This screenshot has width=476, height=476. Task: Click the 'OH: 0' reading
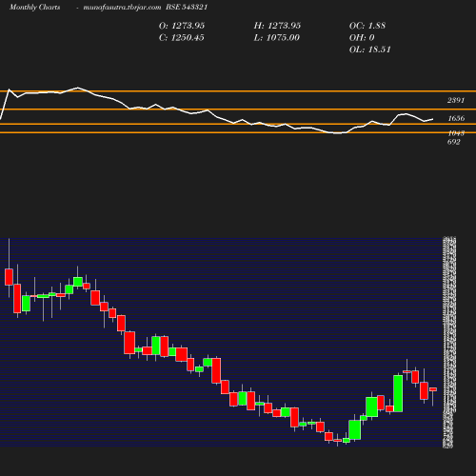pyautogui.click(x=362, y=38)
